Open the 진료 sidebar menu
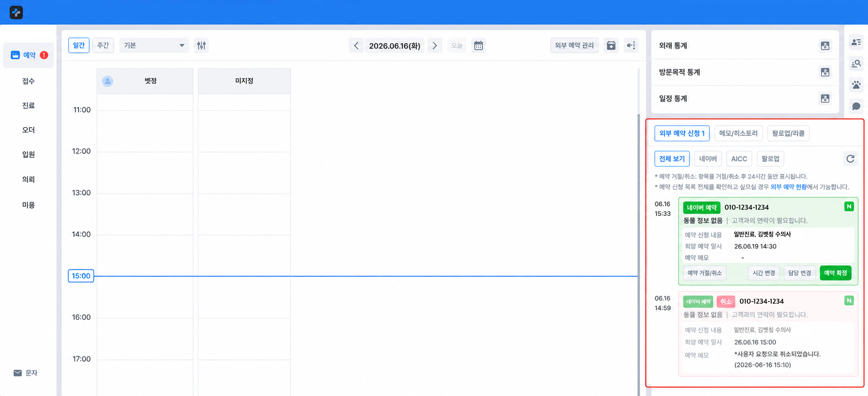The height and width of the screenshot is (396, 868). tap(29, 106)
